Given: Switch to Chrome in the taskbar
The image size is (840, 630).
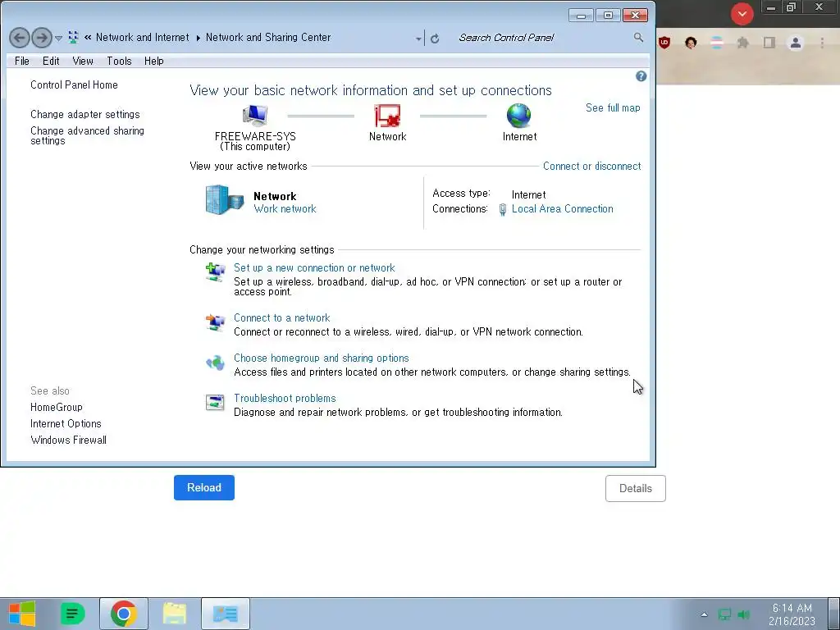Looking at the screenshot, I should tap(124, 614).
